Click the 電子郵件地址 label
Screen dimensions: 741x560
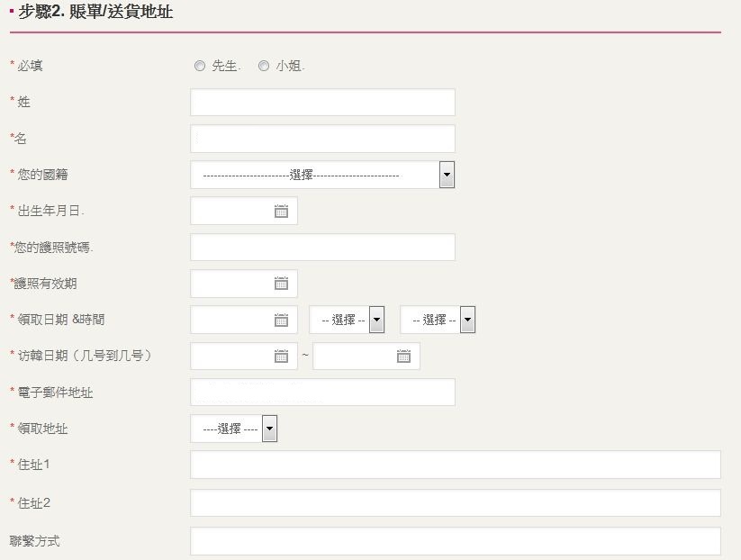55,393
